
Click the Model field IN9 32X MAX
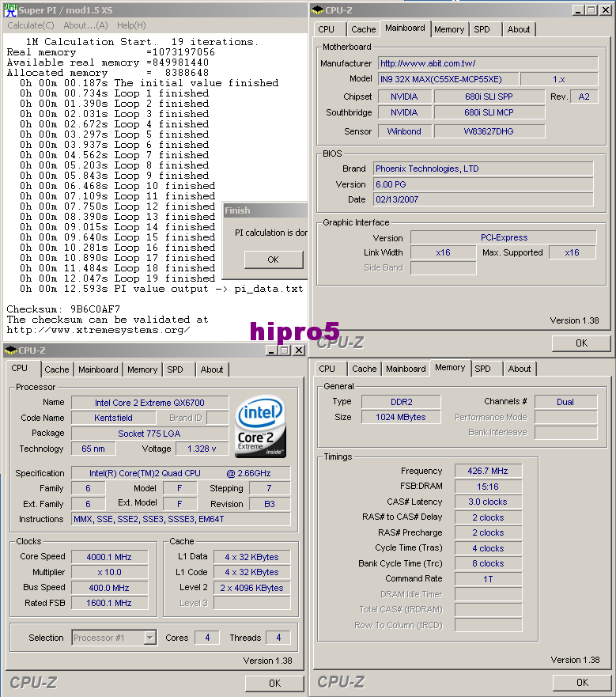(448, 79)
